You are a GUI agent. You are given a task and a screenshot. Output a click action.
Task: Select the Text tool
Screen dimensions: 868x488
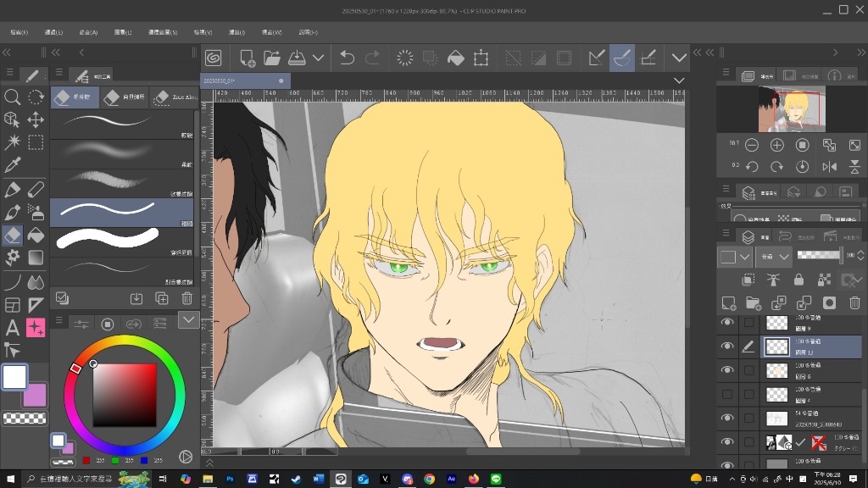(12, 328)
